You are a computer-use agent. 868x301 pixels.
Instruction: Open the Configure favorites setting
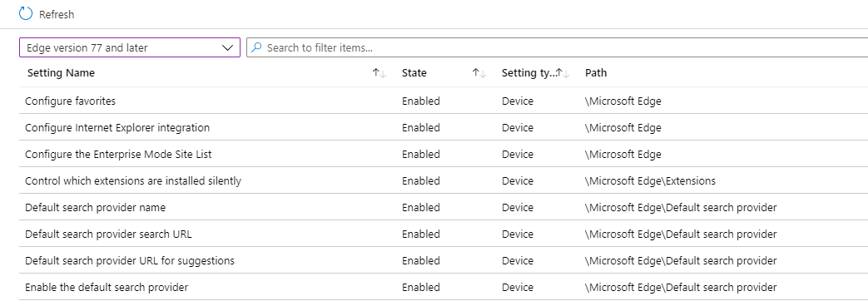pos(70,101)
